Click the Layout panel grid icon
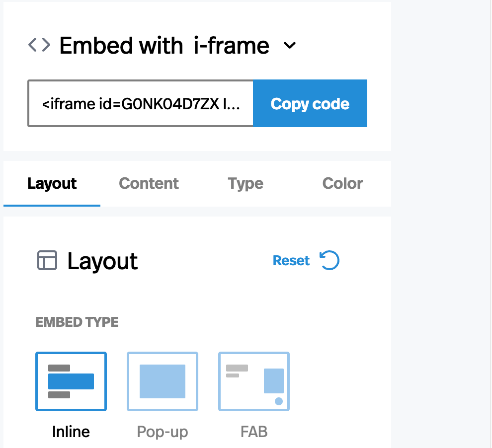 point(47,261)
